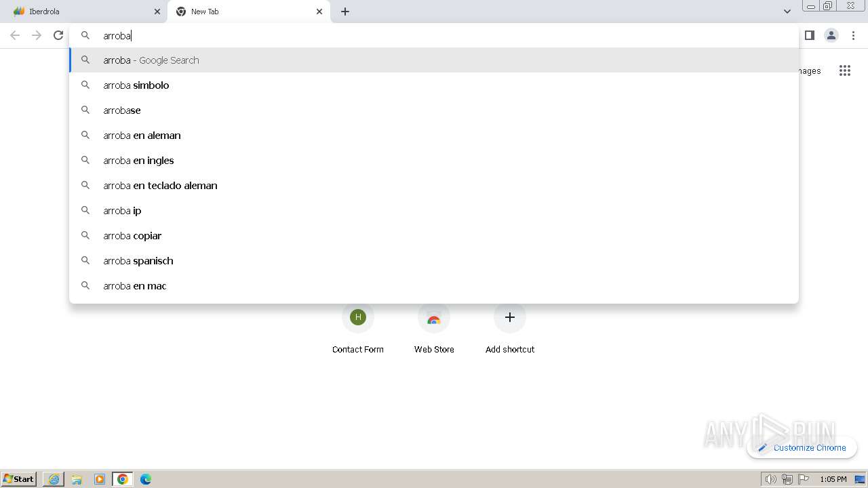The image size is (868, 488).
Task: Open the volume control in system tray
Action: tap(770, 479)
